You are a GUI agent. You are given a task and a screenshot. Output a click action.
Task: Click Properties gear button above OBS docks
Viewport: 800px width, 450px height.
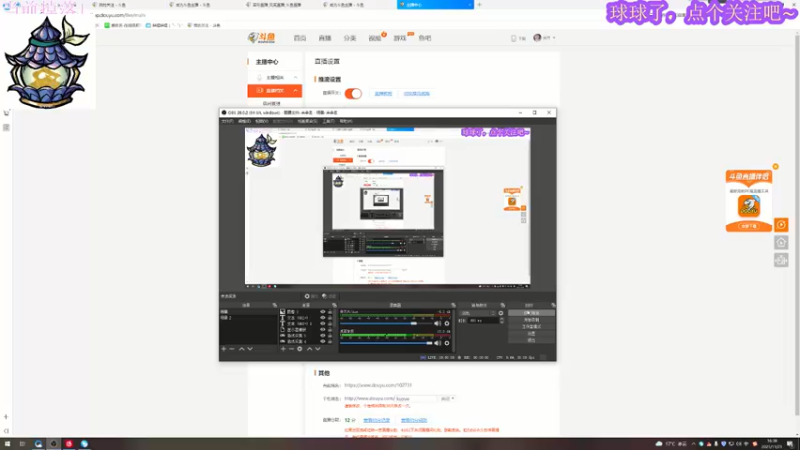point(311,296)
